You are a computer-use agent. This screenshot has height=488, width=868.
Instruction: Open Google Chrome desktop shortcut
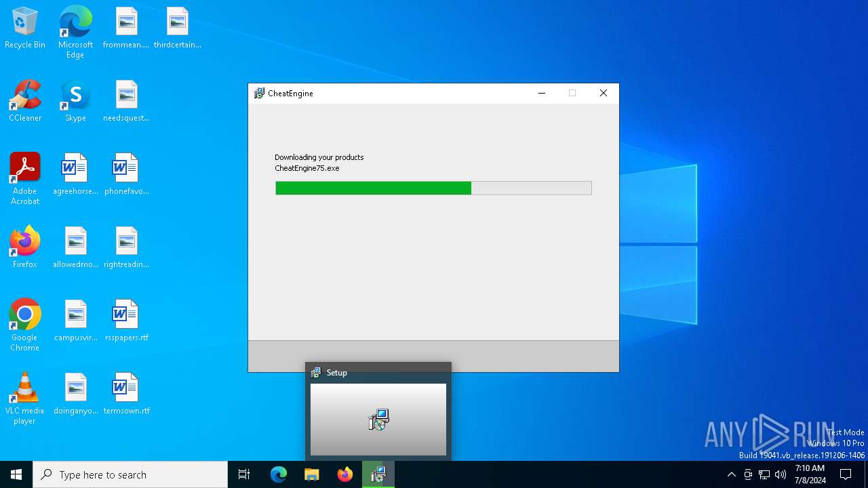tap(25, 325)
